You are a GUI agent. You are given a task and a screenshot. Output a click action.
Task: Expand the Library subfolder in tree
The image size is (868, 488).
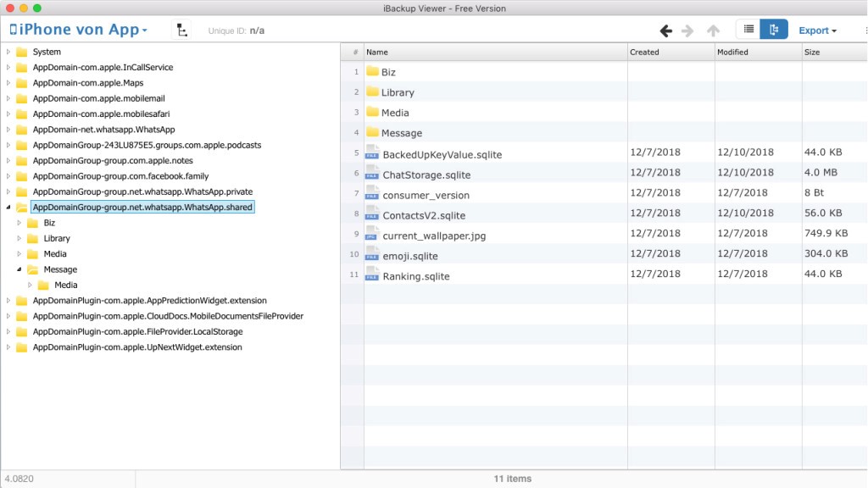(x=19, y=238)
